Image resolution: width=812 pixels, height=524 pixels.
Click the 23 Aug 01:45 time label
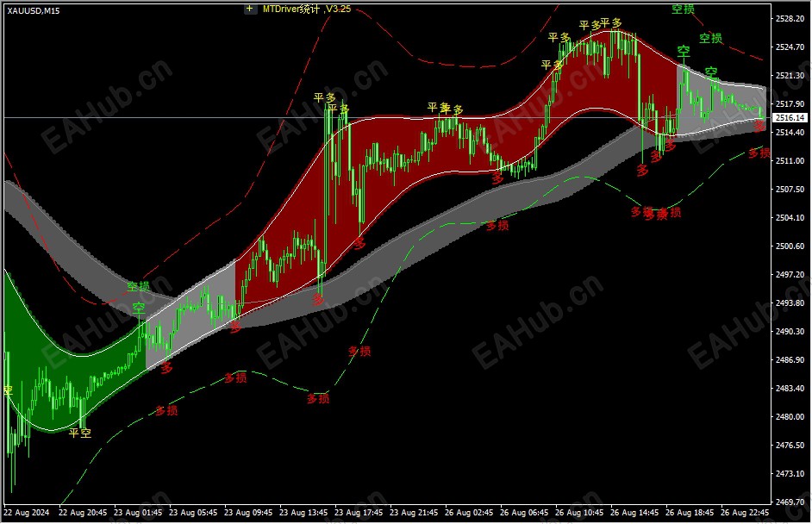tap(138, 513)
